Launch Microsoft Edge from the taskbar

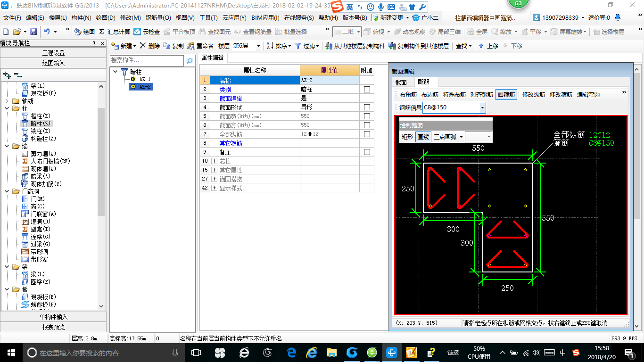pos(291,353)
